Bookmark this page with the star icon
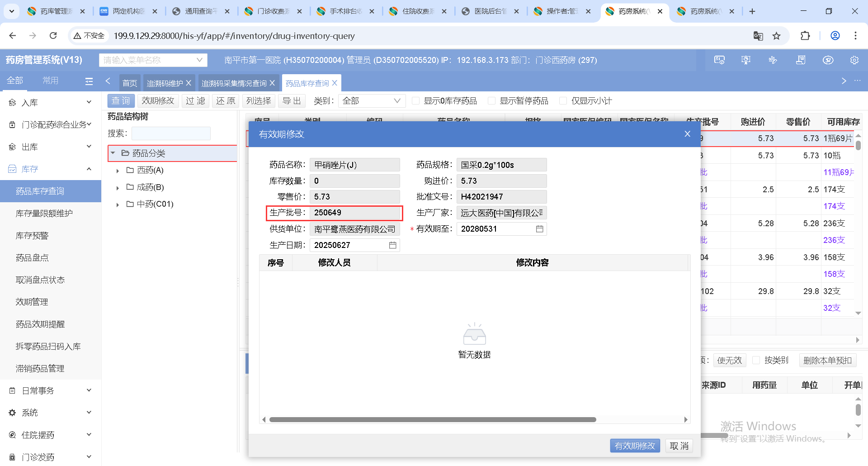Viewport: 868px width, 466px height. (776, 36)
